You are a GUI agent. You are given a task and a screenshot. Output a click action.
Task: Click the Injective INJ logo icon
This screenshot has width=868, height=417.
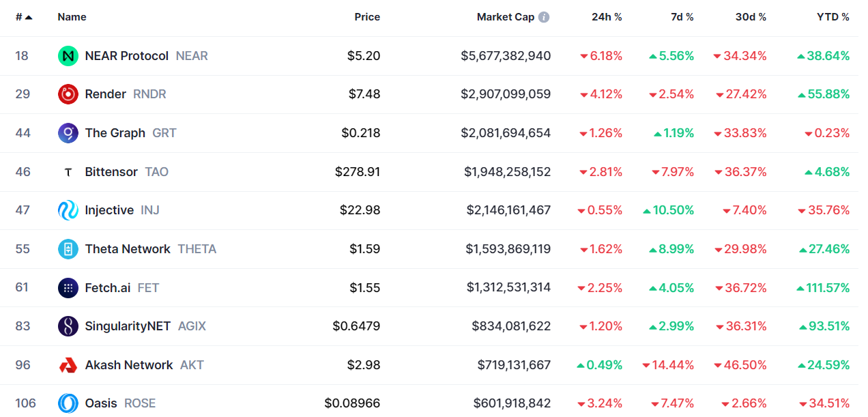pos(68,210)
